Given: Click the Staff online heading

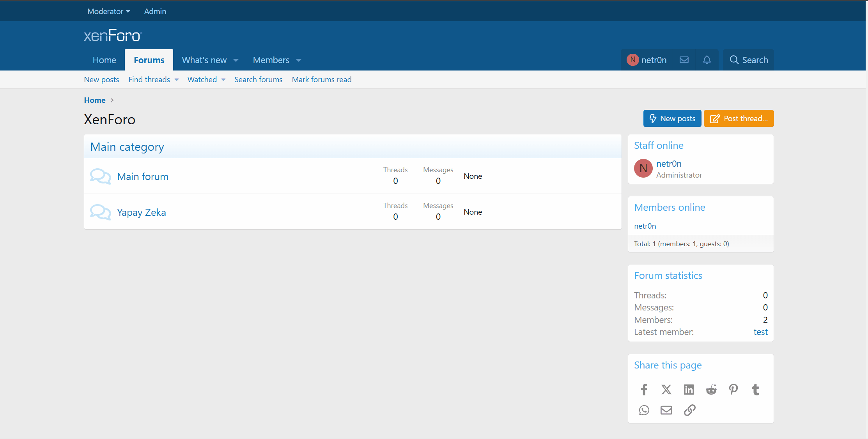Looking at the screenshot, I should tap(659, 145).
